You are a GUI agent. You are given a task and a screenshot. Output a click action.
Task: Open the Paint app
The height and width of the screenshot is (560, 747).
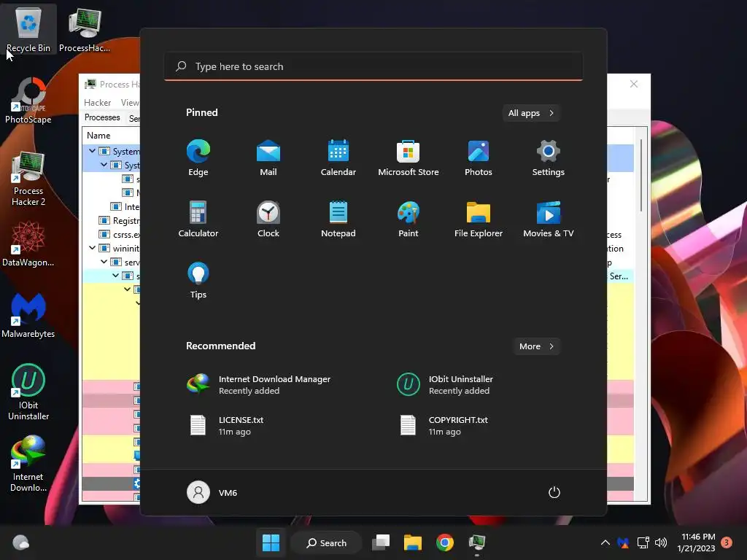409,219
